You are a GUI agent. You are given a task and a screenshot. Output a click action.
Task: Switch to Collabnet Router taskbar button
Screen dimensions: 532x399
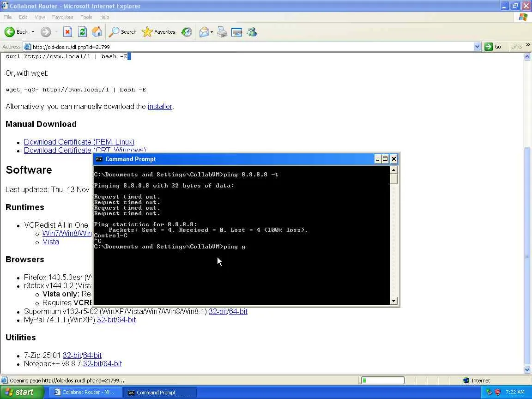tap(85, 392)
